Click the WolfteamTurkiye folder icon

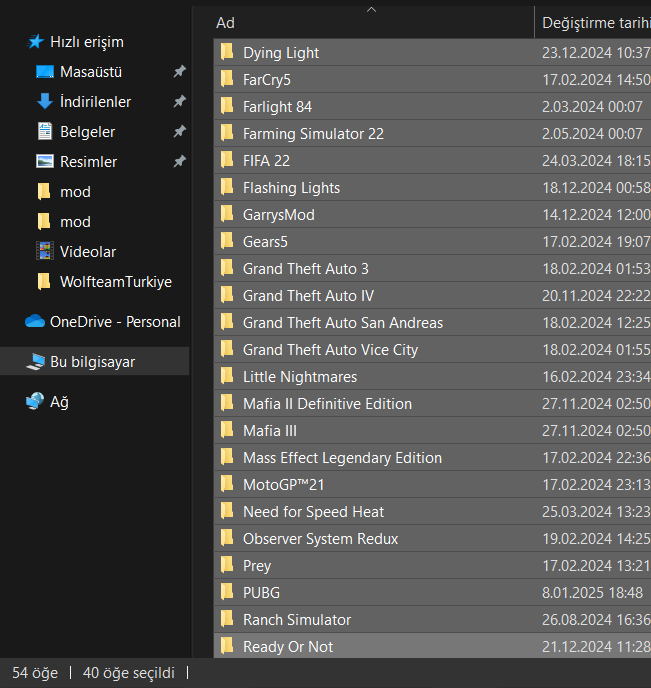pyautogui.click(x=44, y=282)
